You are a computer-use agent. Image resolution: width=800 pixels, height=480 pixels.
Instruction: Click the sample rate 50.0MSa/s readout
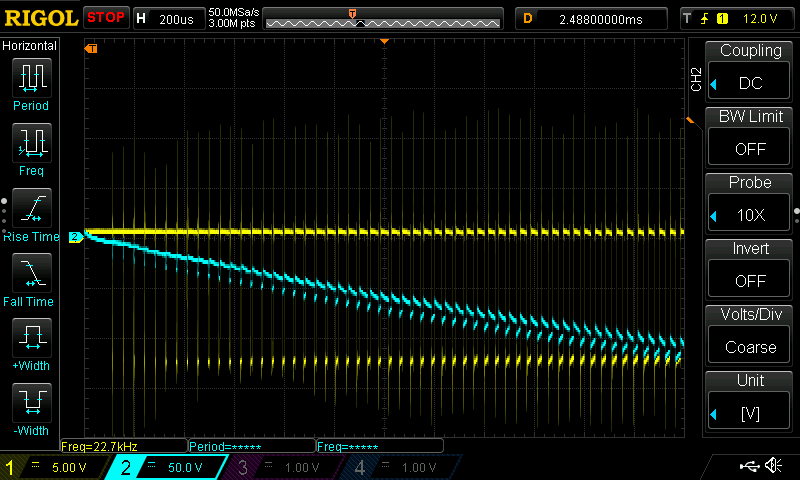(x=234, y=12)
